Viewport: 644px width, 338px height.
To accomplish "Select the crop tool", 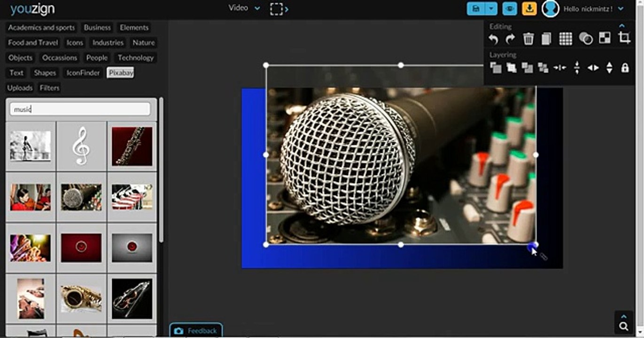I will point(624,38).
